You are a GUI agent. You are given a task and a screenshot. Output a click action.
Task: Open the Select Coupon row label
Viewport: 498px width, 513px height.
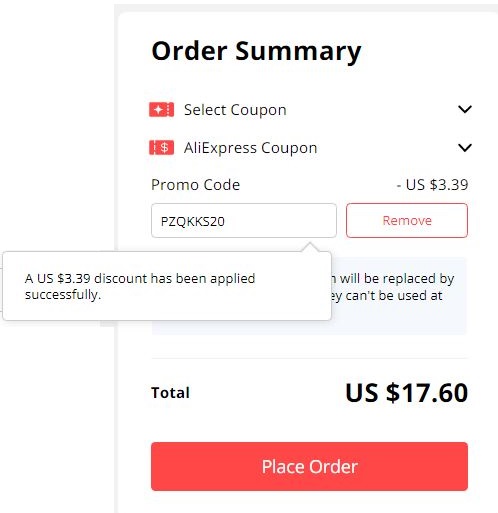(235, 110)
